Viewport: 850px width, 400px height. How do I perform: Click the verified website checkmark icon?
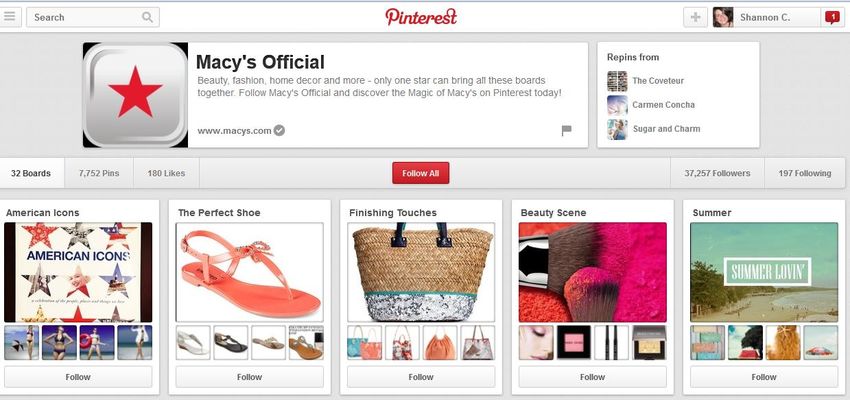(279, 130)
